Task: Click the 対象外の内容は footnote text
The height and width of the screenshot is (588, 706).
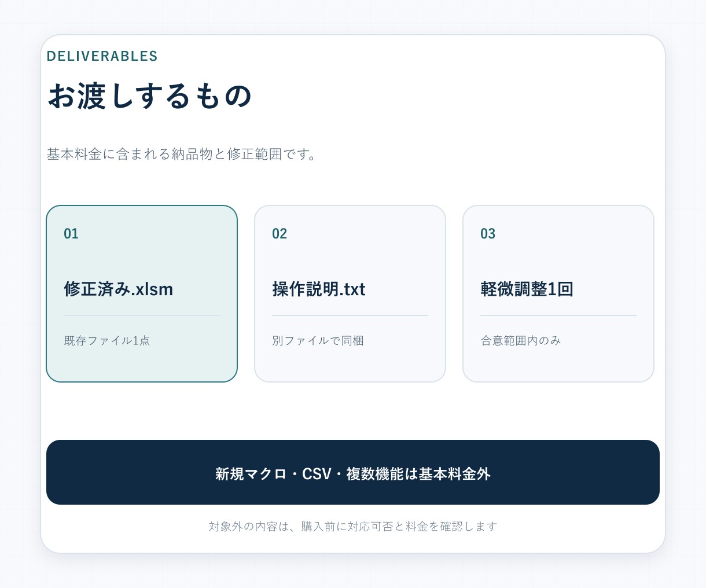Action: coord(353,527)
